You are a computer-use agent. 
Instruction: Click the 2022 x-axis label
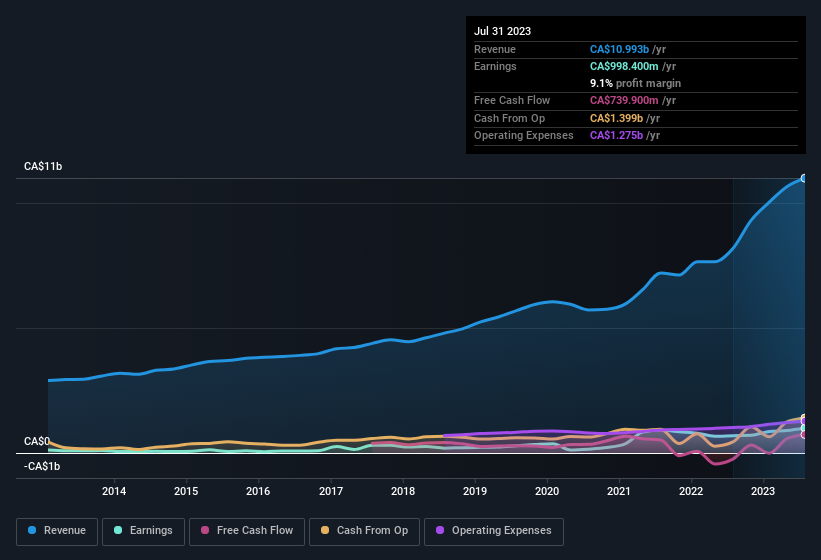coord(691,491)
